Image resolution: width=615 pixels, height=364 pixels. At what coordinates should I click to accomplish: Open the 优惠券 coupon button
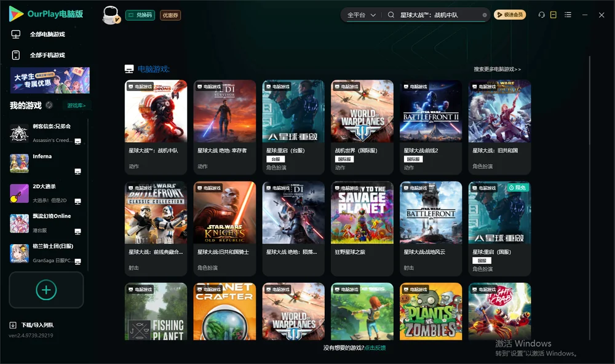coord(170,15)
